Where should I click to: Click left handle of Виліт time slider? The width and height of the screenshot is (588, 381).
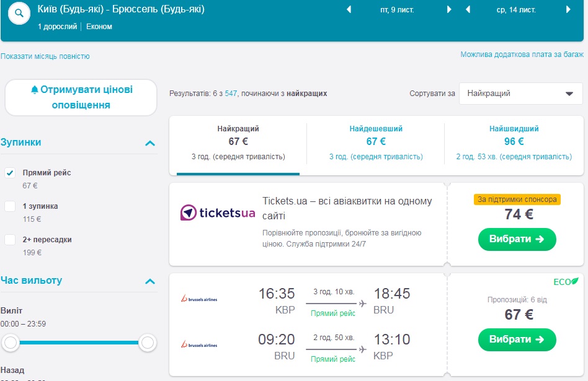point(11,342)
